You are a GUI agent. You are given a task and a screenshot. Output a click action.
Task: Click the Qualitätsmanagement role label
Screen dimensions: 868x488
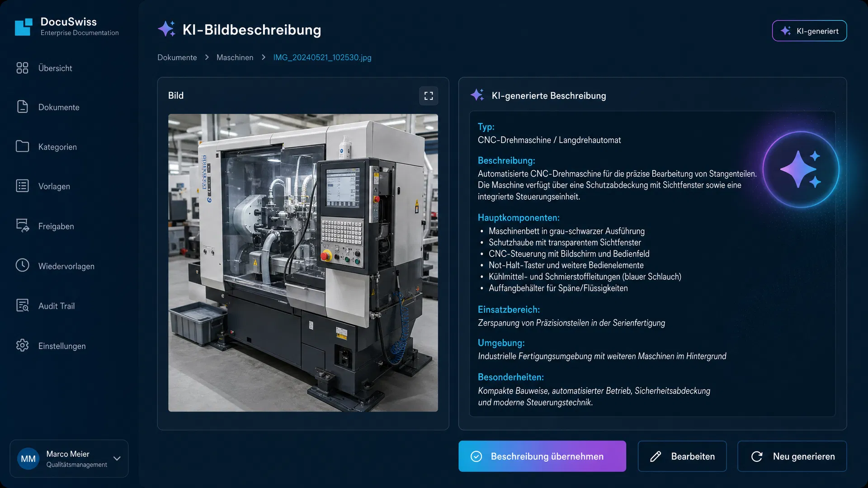pos(77,465)
